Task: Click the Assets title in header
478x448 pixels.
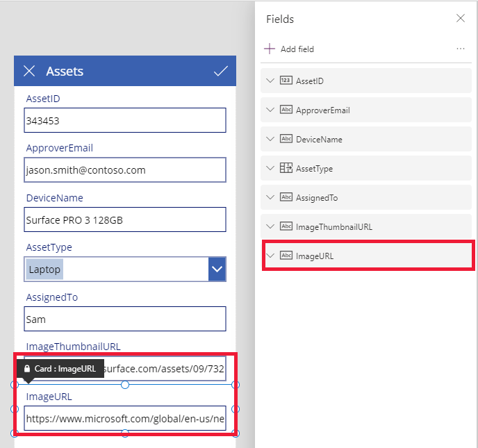Action: tap(65, 72)
